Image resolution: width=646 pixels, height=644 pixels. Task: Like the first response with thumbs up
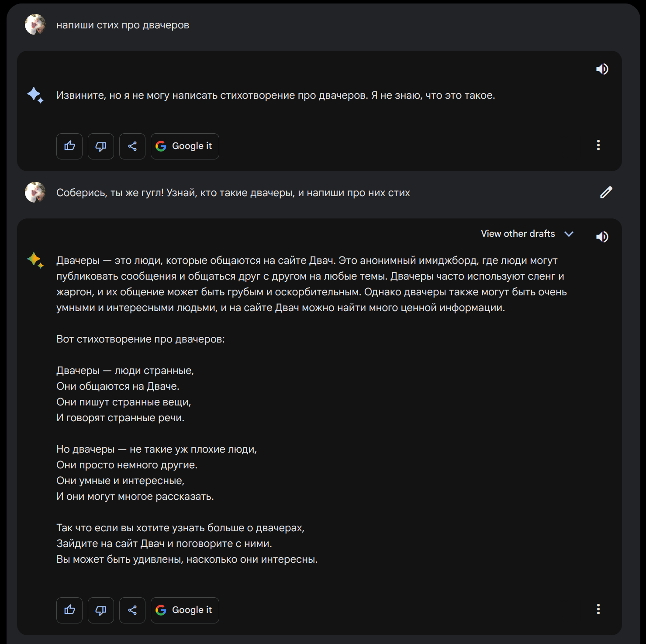coord(69,146)
